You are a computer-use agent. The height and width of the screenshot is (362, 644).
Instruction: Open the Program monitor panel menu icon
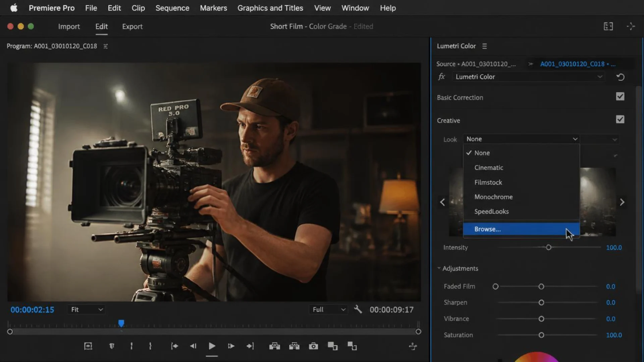(x=105, y=46)
